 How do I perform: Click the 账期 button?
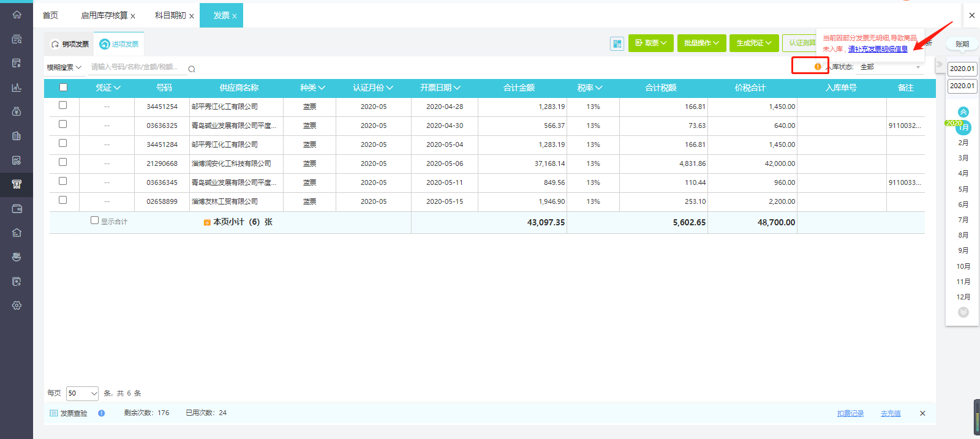[x=962, y=44]
